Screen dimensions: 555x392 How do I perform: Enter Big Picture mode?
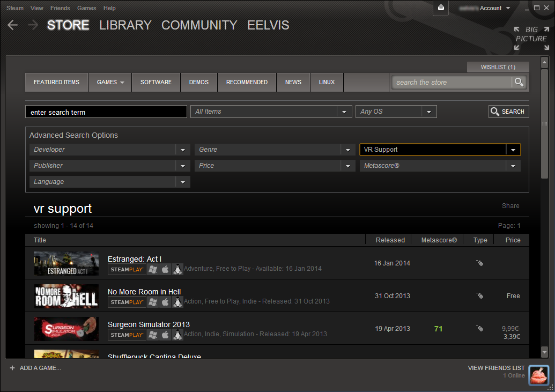[x=531, y=38]
